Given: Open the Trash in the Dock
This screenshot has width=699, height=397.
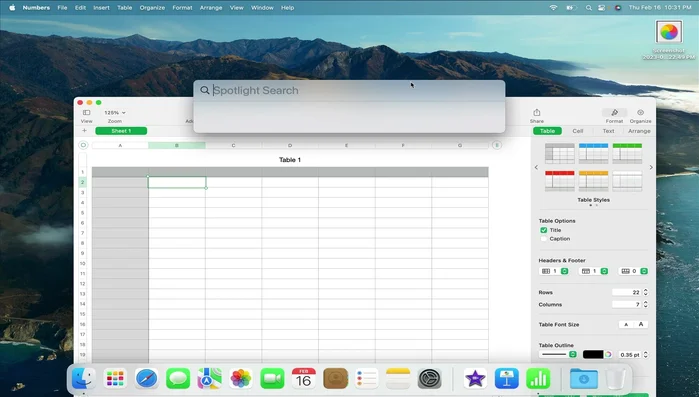Looking at the screenshot, I should pyautogui.click(x=616, y=379).
